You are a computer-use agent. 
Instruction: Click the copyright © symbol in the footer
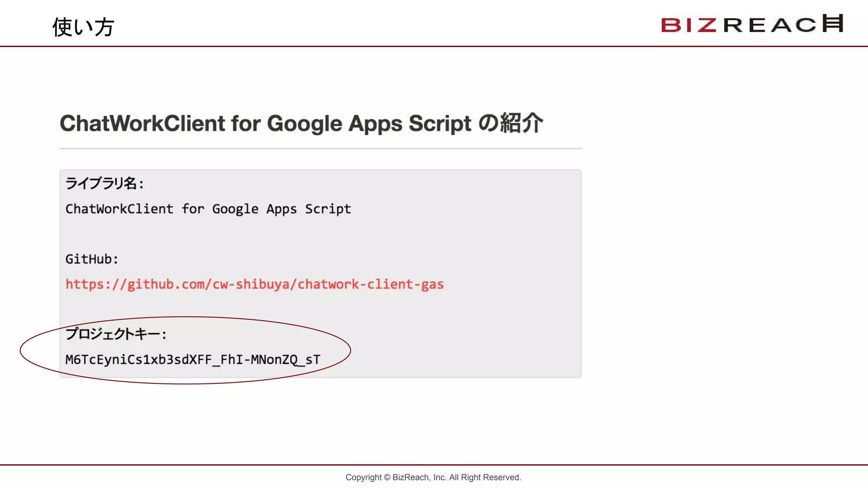tap(387, 477)
